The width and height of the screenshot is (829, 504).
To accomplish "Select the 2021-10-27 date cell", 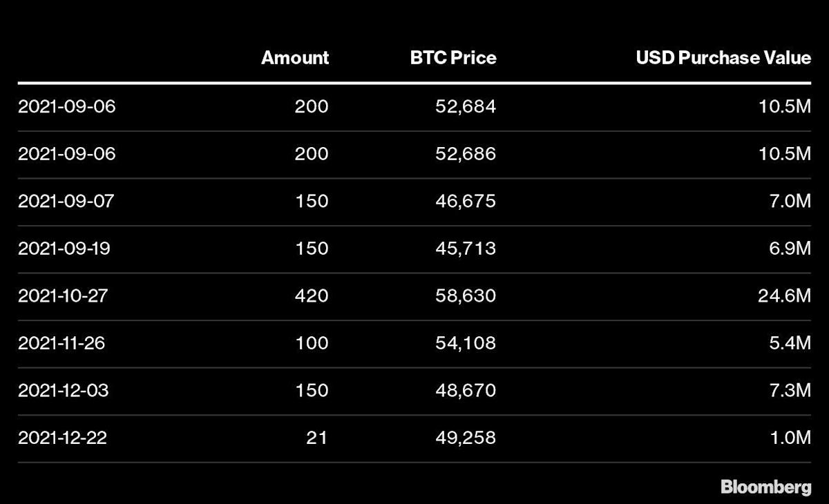I will pos(64,296).
